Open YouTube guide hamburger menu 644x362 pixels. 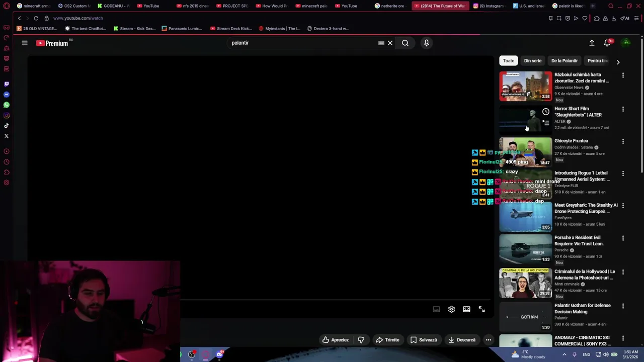coord(25,43)
